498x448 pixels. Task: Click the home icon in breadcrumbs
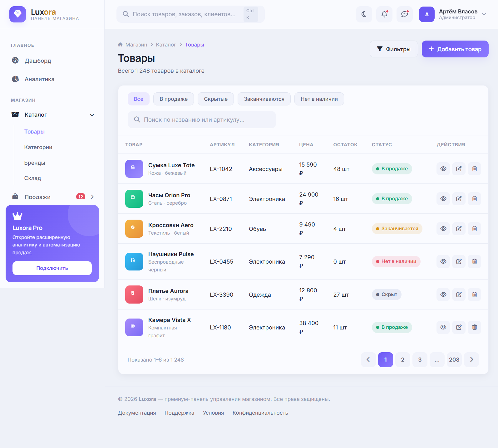[x=120, y=45]
